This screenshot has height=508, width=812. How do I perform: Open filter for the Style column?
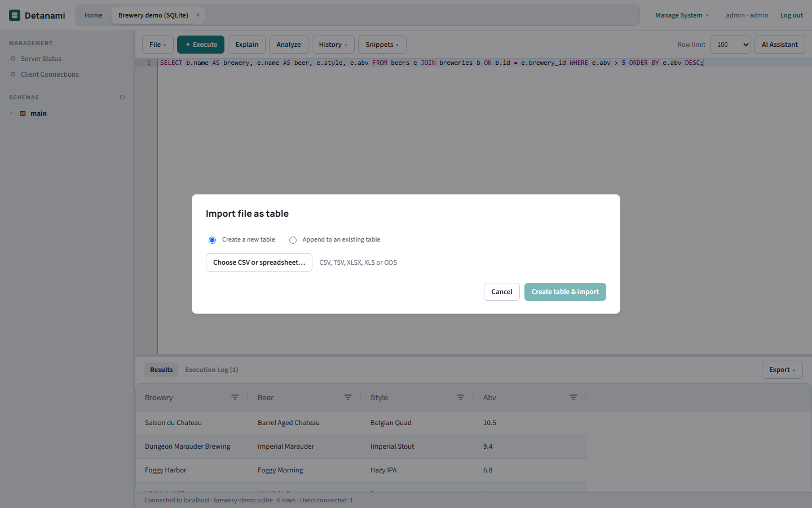click(x=461, y=398)
